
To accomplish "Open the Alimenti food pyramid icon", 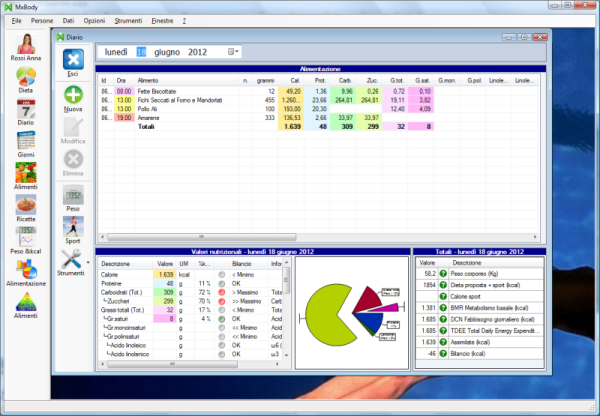I will (26, 302).
